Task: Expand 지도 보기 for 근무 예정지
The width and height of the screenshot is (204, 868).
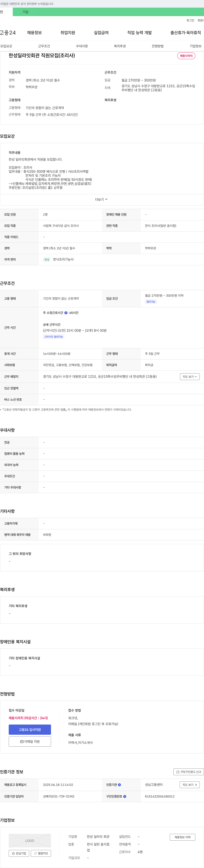Action: pos(190,377)
